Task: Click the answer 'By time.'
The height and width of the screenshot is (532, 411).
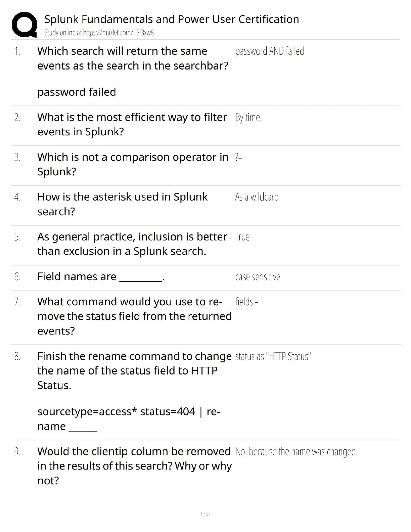Action: click(x=248, y=118)
